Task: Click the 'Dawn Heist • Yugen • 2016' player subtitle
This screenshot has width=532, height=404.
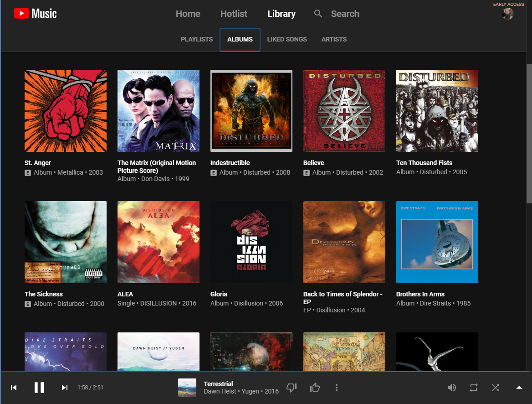Action: click(x=241, y=391)
